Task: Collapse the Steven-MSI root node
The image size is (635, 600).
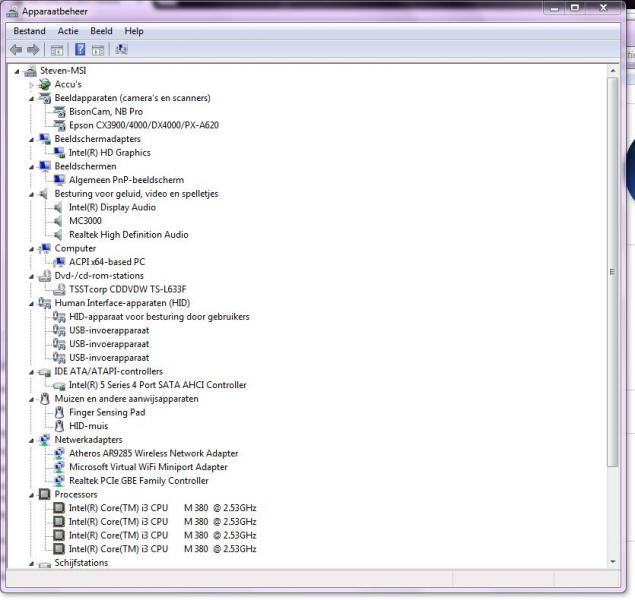Action: pyautogui.click(x=17, y=72)
